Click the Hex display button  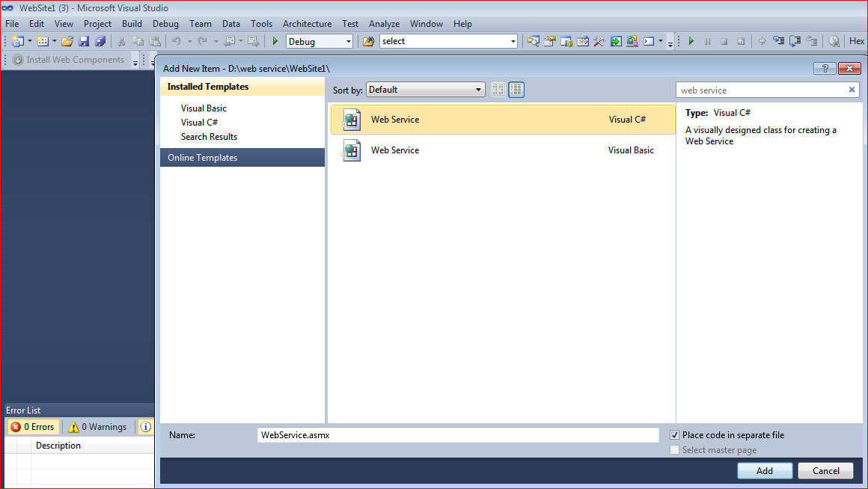coord(856,41)
